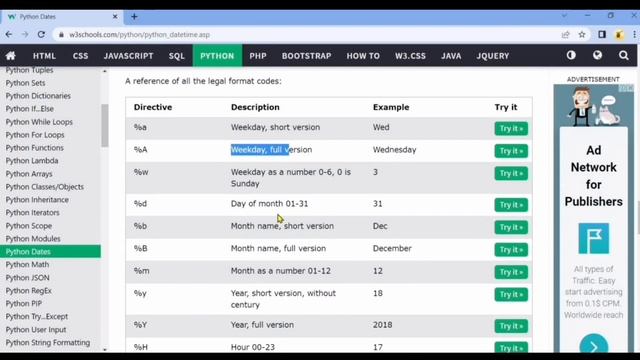Open the HTML tutorial in navbar

[44, 56]
